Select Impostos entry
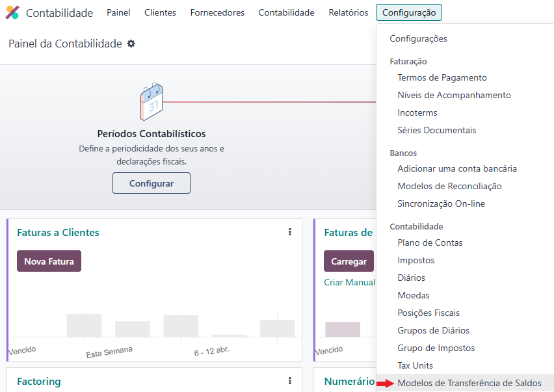554x392 pixels. coord(416,260)
